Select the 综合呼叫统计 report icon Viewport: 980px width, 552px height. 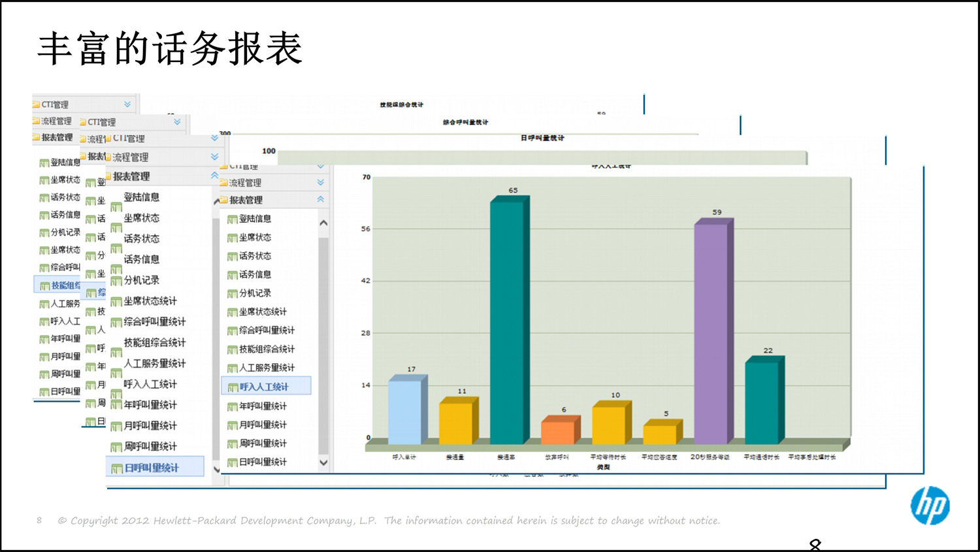233,331
